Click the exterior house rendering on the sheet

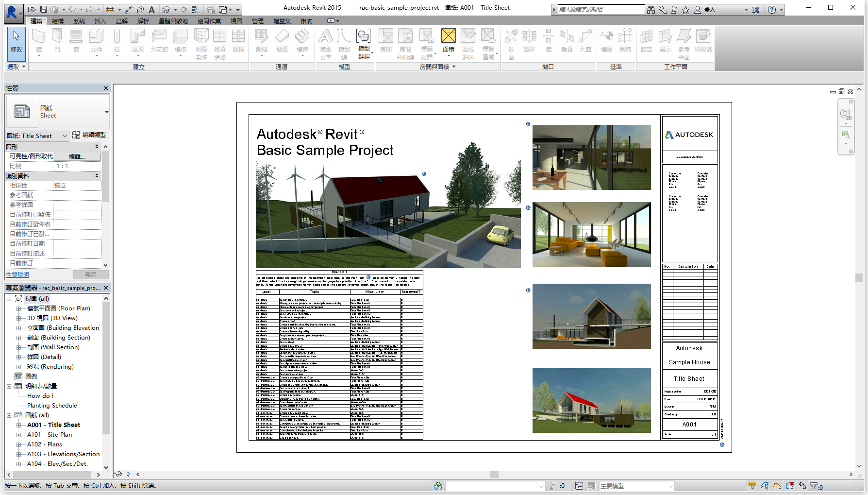tap(388, 214)
